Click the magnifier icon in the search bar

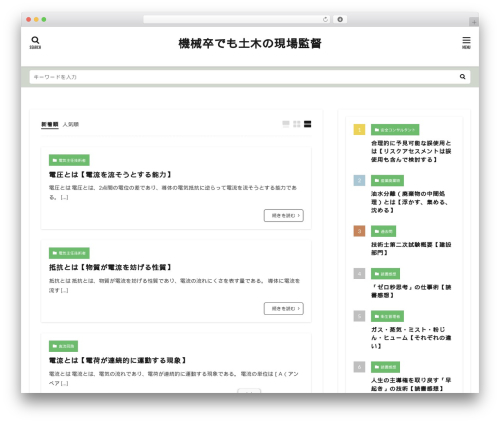462,77
